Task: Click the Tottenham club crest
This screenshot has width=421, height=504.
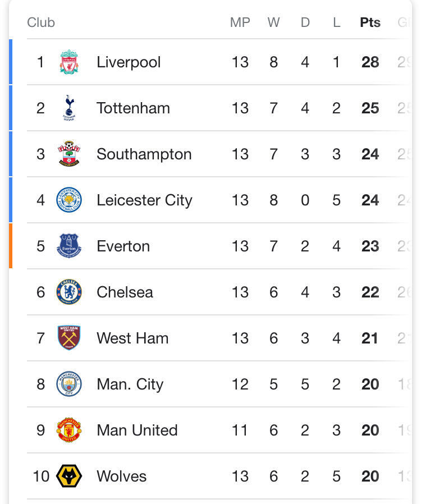Action: [x=69, y=108]
